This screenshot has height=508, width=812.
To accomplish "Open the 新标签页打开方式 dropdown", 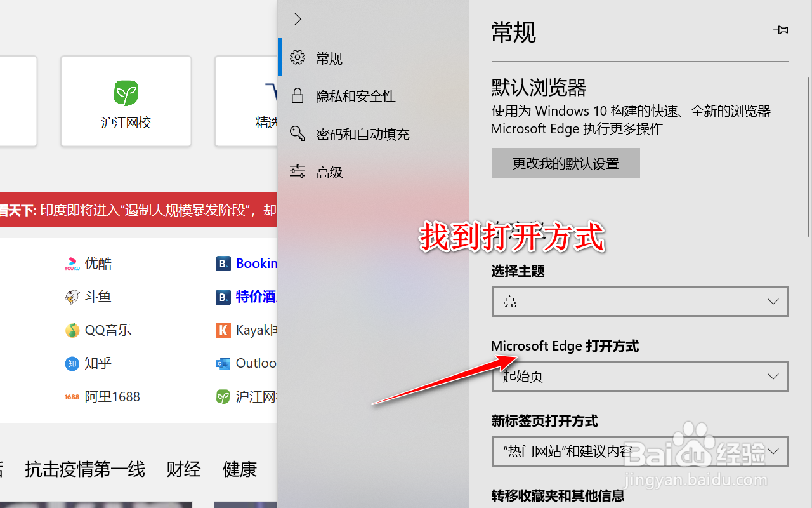I will (640, 451).
